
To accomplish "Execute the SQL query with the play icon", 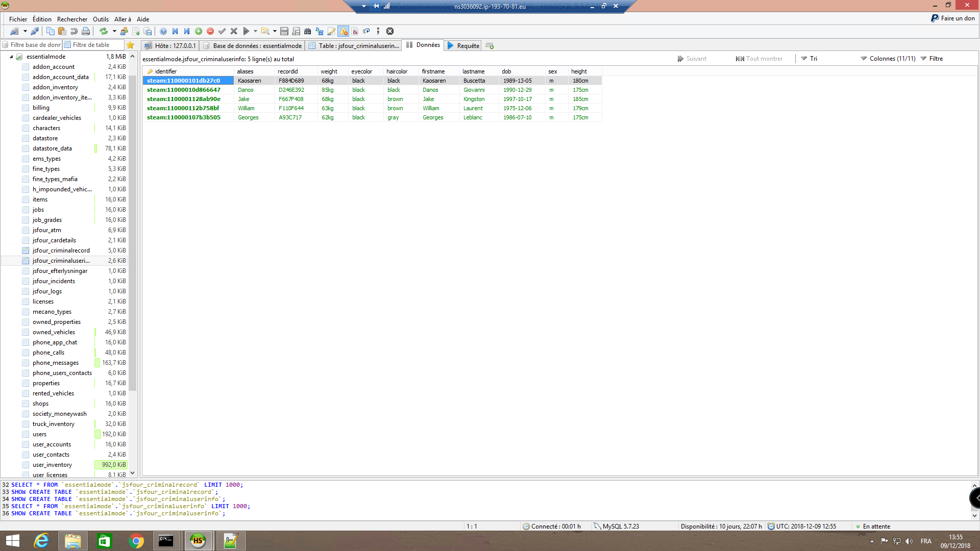I will pos(247,31).
